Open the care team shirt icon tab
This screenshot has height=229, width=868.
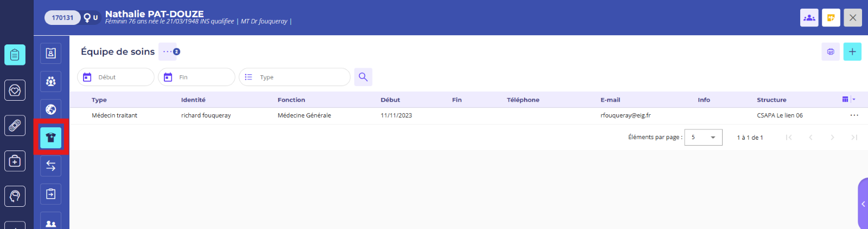pos(50,138)
